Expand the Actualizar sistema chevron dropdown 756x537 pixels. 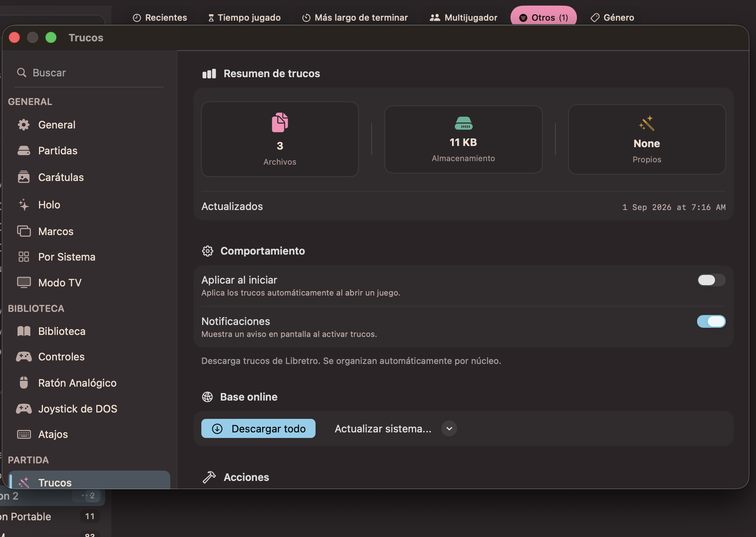point(449,429)
